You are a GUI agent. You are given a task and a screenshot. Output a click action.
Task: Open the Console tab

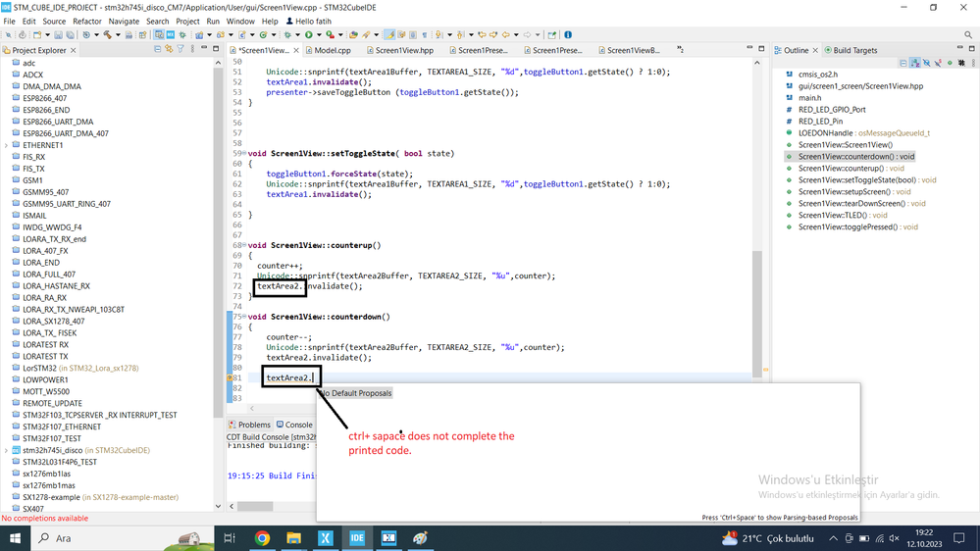(294, 425)
